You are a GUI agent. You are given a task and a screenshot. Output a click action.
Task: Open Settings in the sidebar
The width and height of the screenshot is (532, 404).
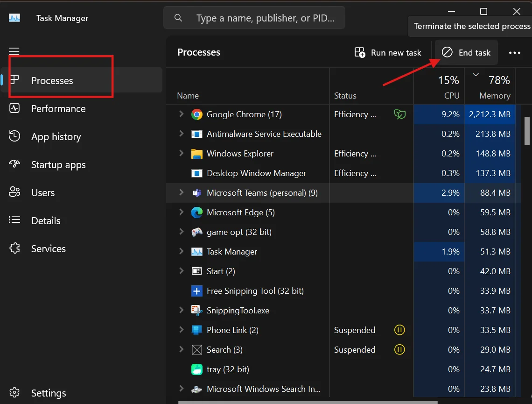pos(82,393)
